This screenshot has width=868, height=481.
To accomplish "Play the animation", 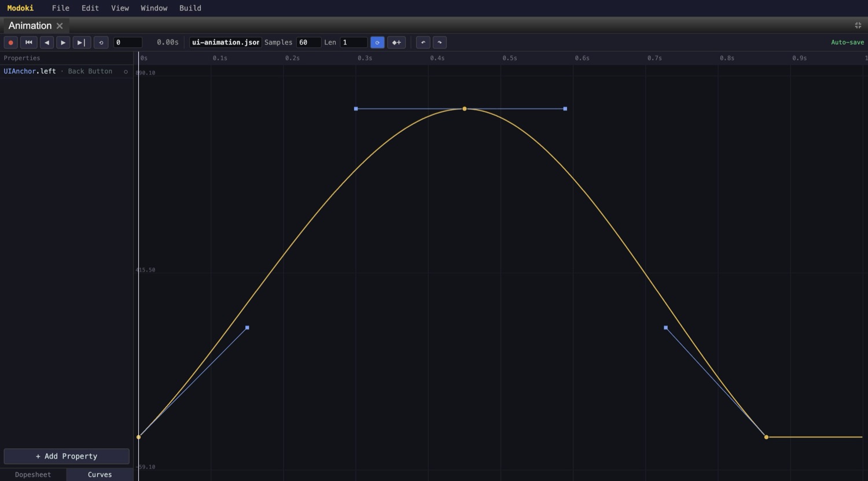I will (x=63, y=42).
